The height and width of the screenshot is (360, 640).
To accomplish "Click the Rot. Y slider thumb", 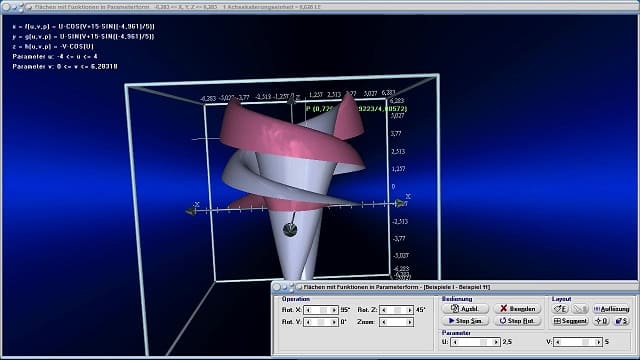I will point(321,322).
